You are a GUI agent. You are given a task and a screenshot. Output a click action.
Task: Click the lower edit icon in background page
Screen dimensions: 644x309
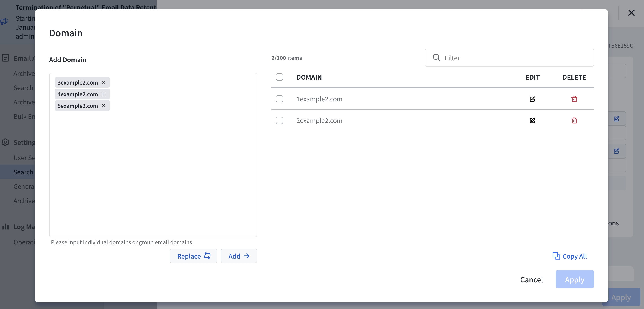pos(616,151)
